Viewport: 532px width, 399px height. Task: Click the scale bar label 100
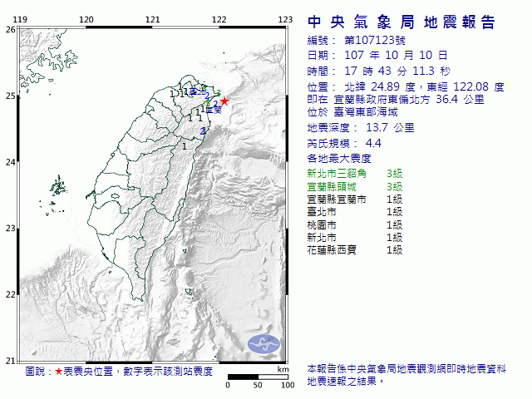coord(288,385)
